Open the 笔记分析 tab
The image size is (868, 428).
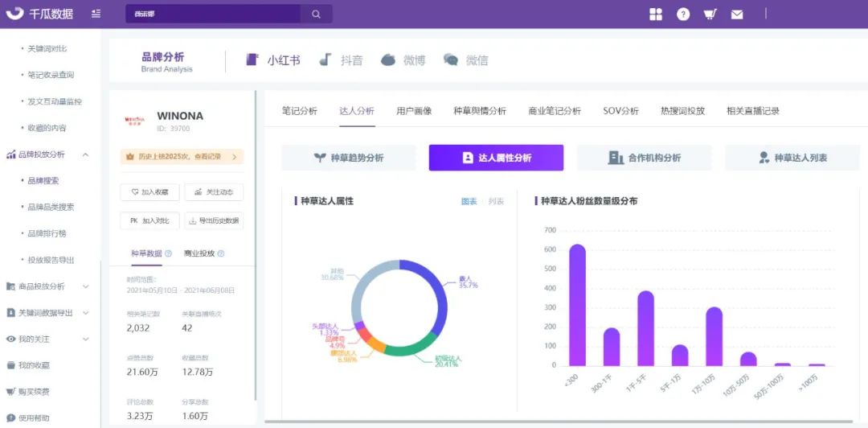click(x=300, y=111)
